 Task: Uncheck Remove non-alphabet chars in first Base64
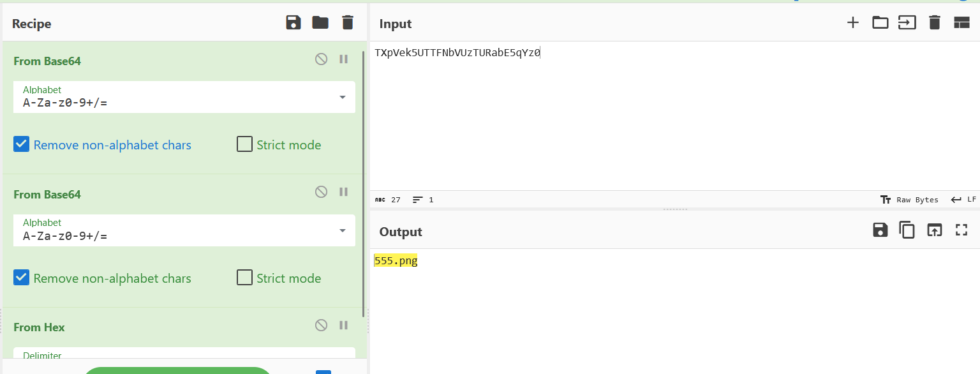point(22,144)
